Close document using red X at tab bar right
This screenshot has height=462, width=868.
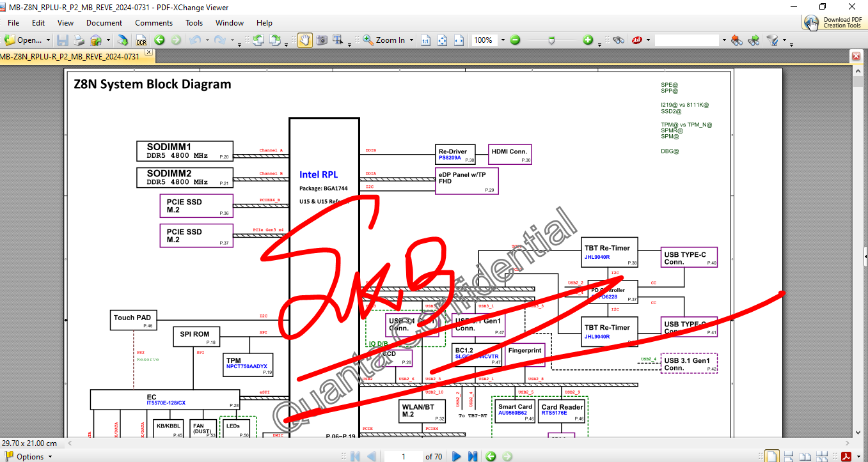pos(856,56)
